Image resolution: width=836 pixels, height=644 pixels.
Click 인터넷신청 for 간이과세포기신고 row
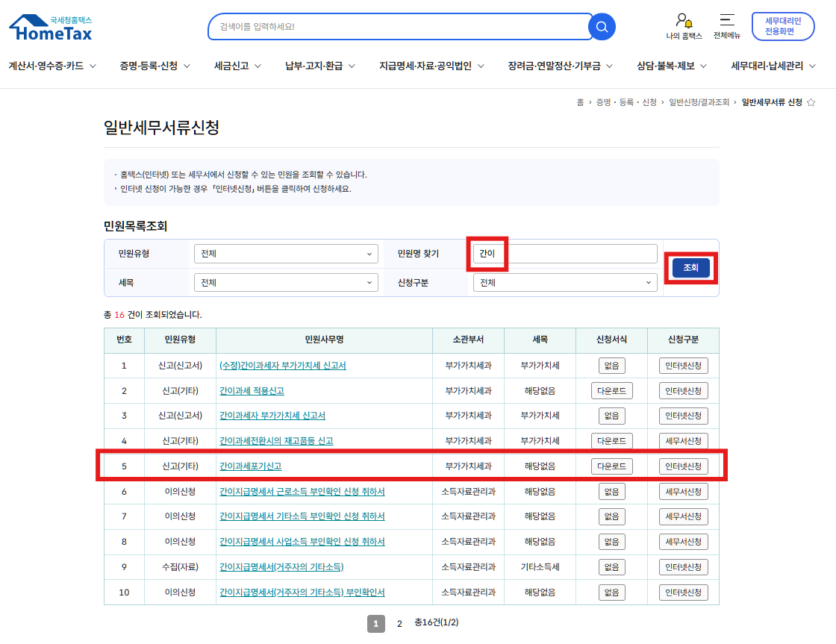(683, 466)
